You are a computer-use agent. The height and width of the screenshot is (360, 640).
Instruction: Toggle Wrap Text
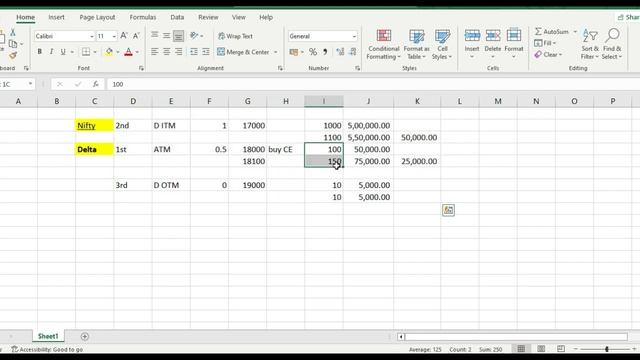coord(235,36)
